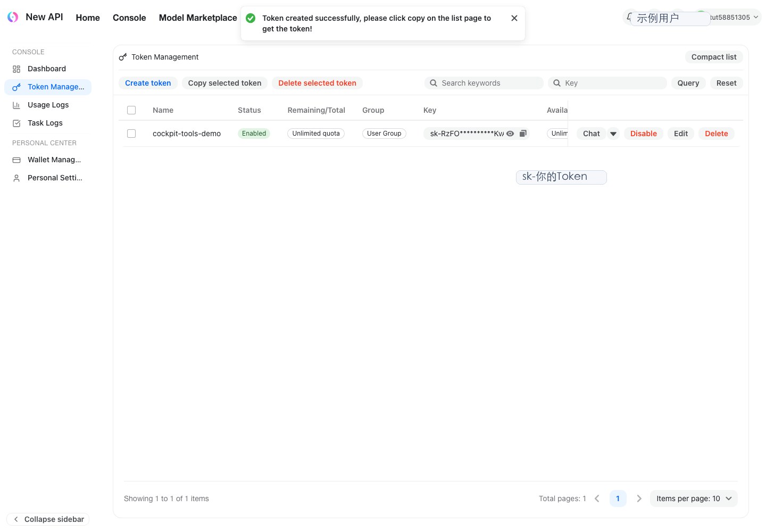Image resolution: width=766 pixels, height=532 pixels.
Task: Click Delete selected token
Action: (x=317, y=83)
